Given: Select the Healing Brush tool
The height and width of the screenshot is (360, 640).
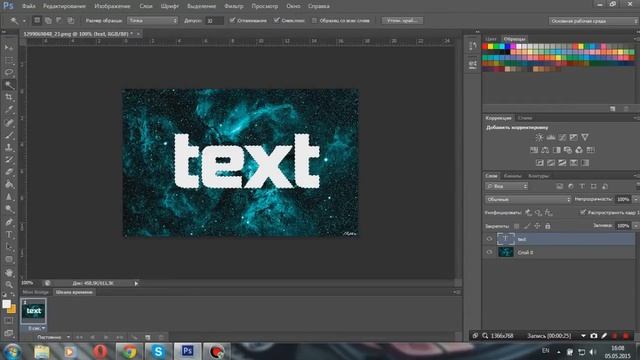Looking at the screenshot, I should click(x=9, y=122).
